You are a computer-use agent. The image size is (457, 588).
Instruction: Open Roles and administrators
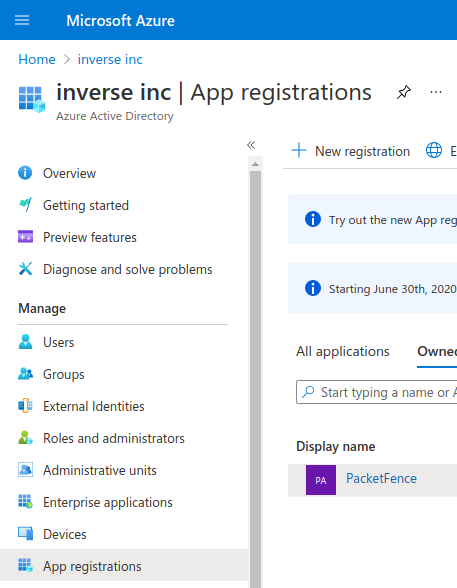tap(114, 438)
